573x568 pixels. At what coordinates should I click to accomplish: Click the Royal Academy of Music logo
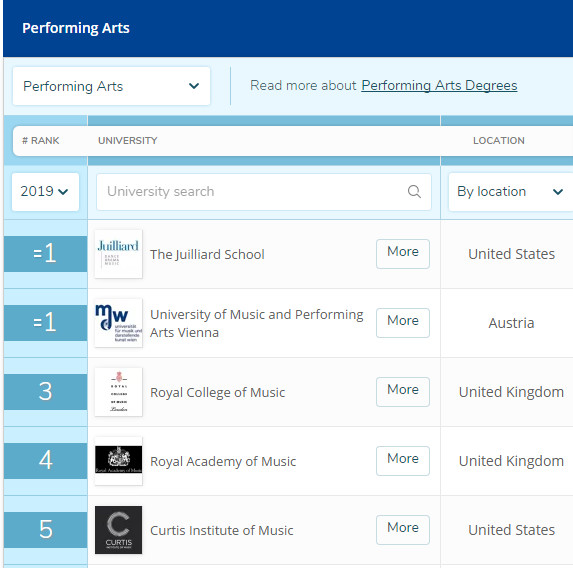point(118,461)
